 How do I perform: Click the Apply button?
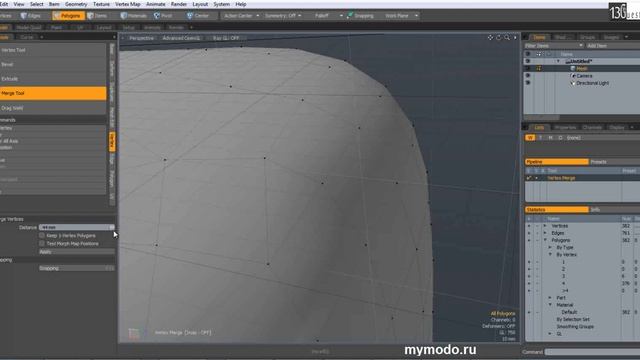point(76,252)
